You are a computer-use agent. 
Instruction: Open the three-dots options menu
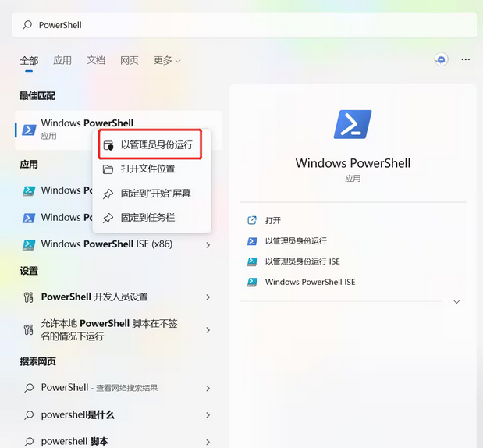tap(465, 59)
